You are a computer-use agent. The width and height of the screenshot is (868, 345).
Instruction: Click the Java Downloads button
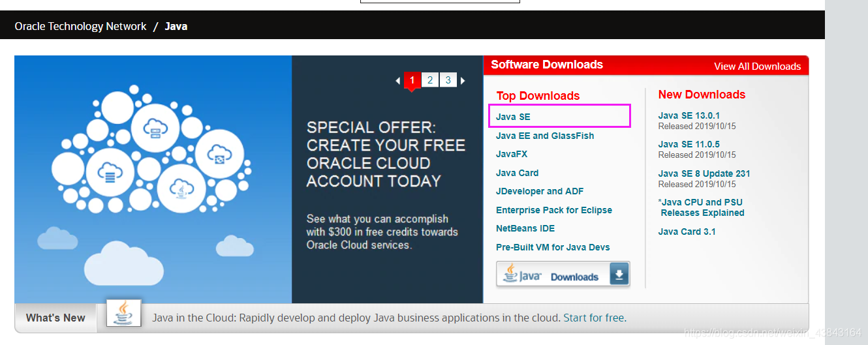tap(563, 275)
